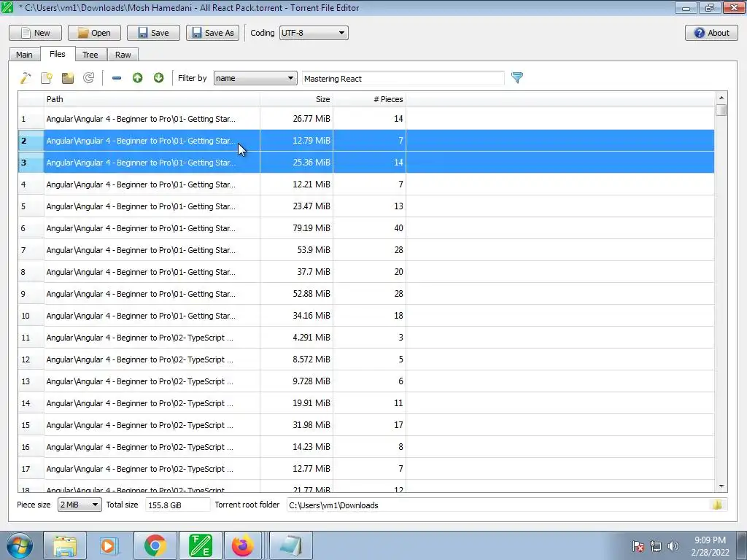747x560 pixels.
Task: Select row 14 with size 19.91 MiB
Action: coord(366,403)
